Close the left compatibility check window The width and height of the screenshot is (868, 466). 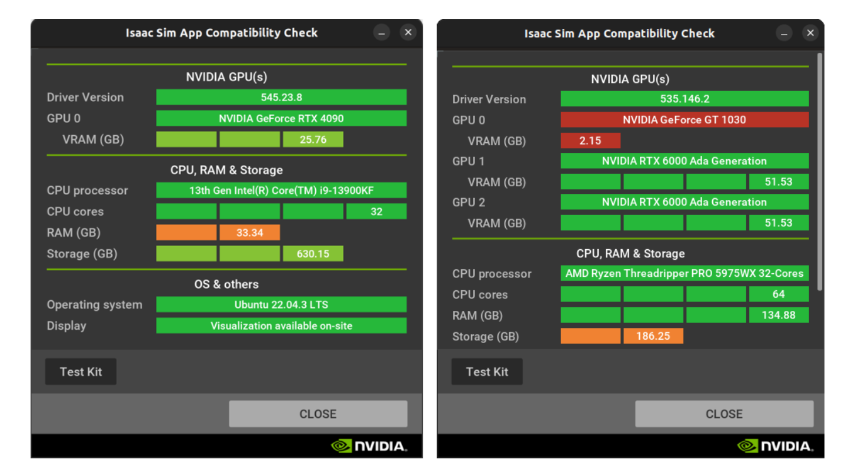tap(408, 33)
